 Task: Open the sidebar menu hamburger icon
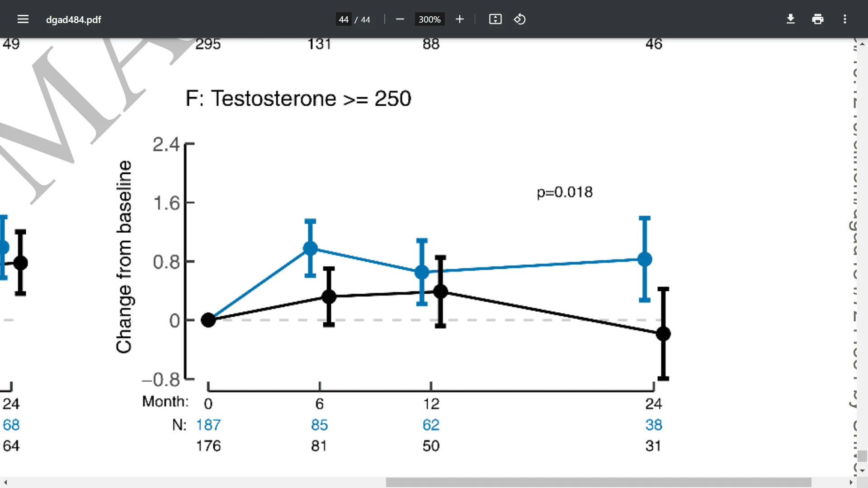pyautogui.click(x=23, y=19)
